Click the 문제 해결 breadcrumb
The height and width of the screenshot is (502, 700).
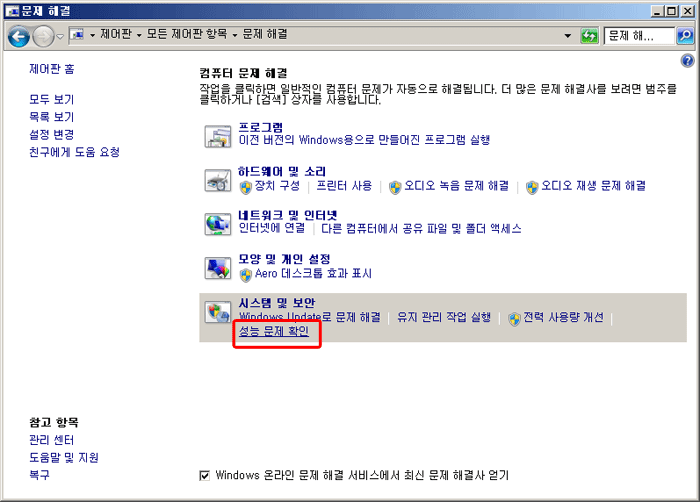265,34
